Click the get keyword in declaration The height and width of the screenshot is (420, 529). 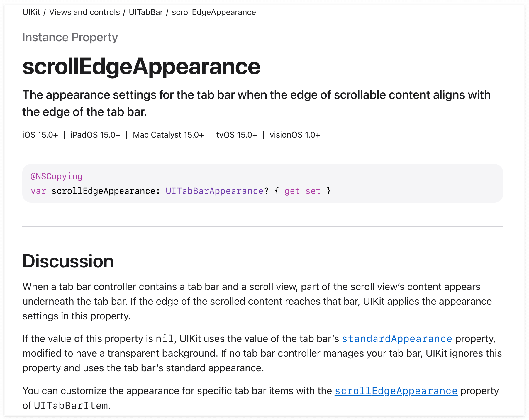(x=292, y=191)
